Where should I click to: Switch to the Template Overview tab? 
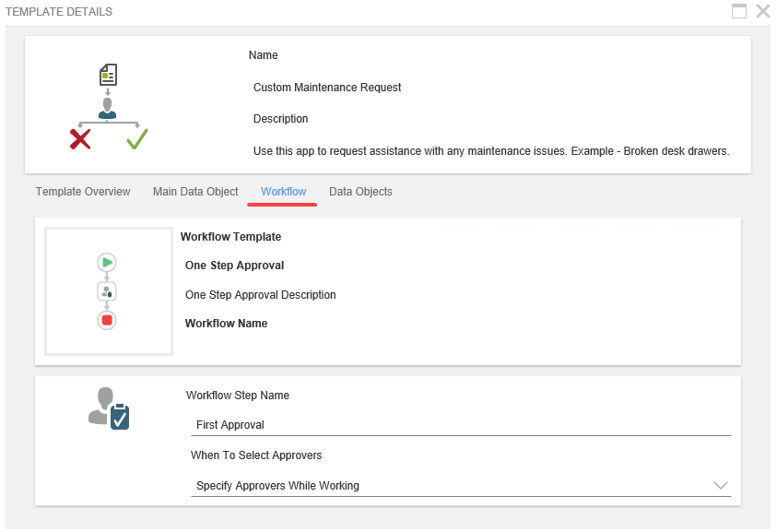click(83, 192)
